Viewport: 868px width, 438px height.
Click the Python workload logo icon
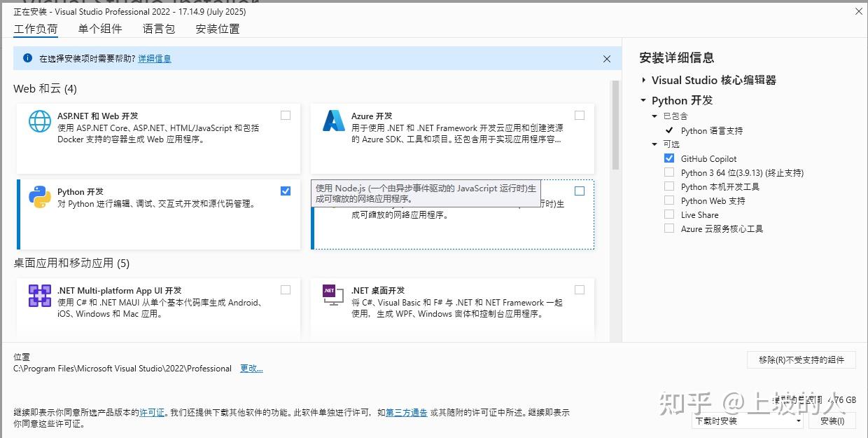tap(40, 197)
